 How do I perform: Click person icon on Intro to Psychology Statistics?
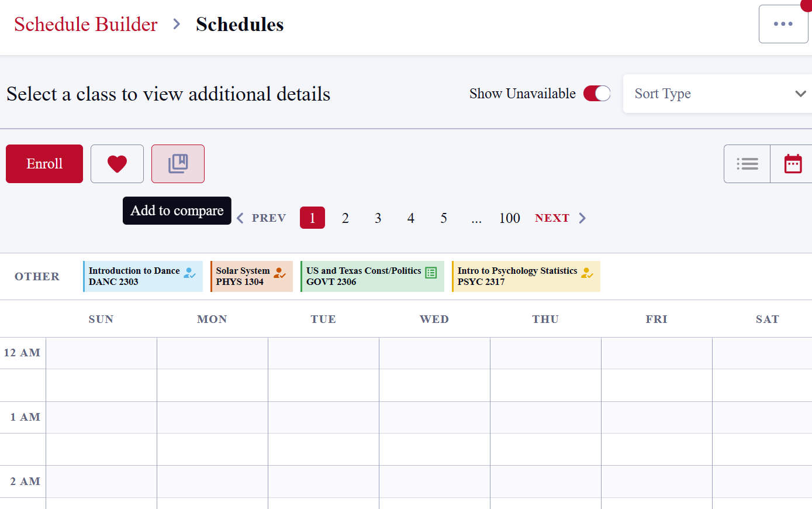587,273
